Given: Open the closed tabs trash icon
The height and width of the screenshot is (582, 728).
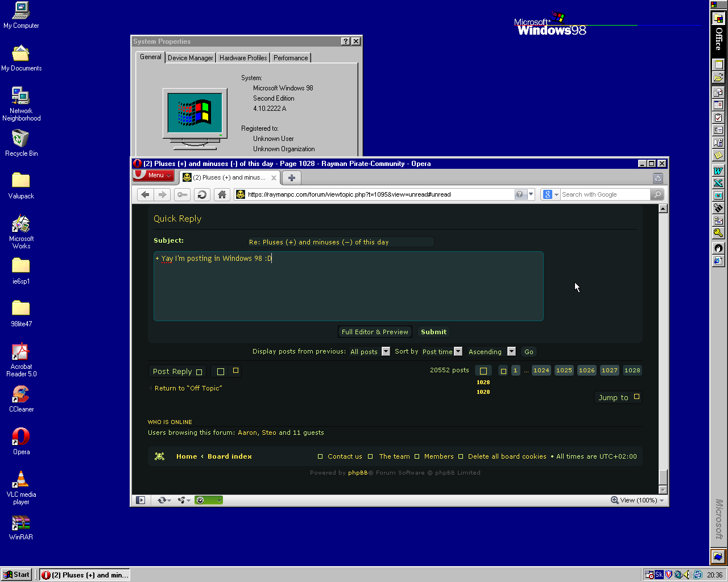Looking at the screenshot, I should click(658, 178).
